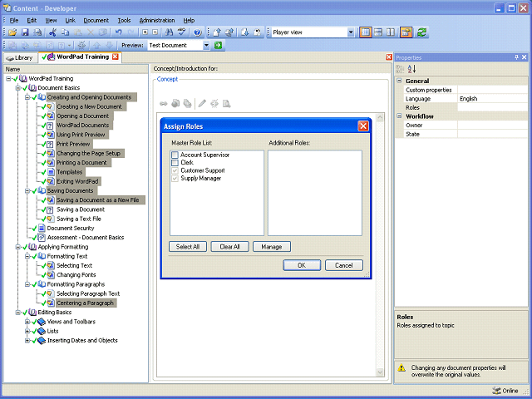
Task: Select the vertical split layout icon
Action: point(391,32)
